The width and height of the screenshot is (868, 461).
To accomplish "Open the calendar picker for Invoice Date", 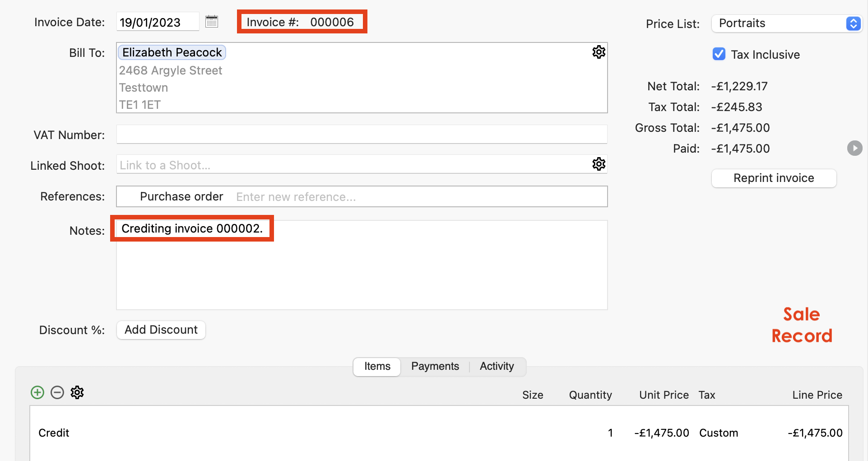I will click(211, 21).
